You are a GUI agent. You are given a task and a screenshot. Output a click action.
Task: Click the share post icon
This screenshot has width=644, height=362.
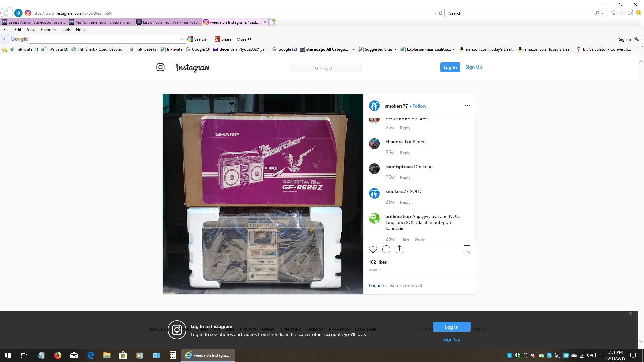pos(399,249)
